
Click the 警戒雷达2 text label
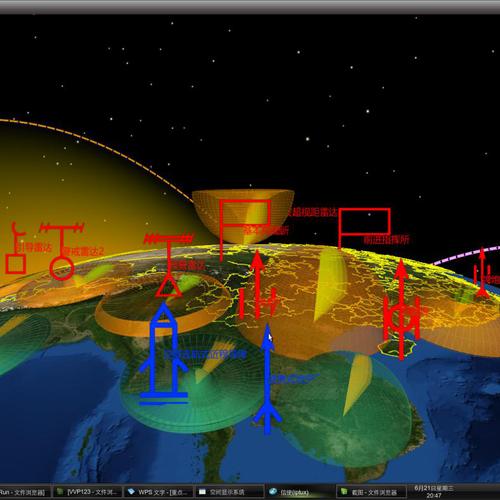tap(83, 251)
